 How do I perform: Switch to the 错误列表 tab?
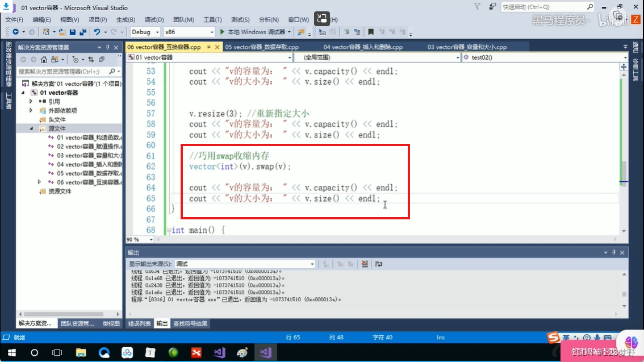(x=140, y=324)
